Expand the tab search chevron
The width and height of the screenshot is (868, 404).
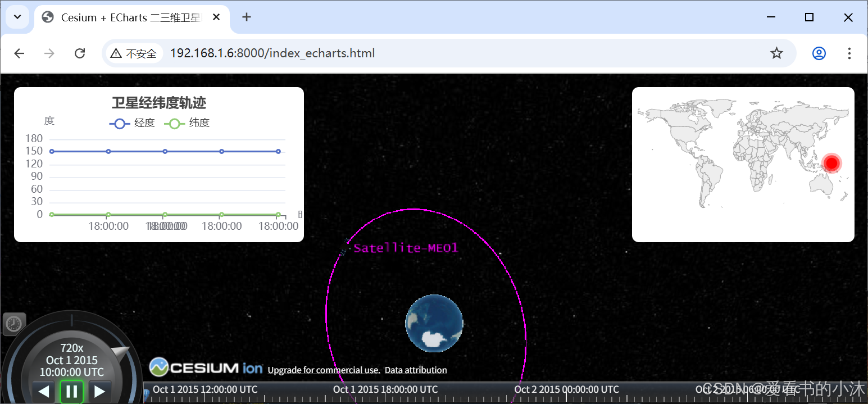[x=16, y=17]
